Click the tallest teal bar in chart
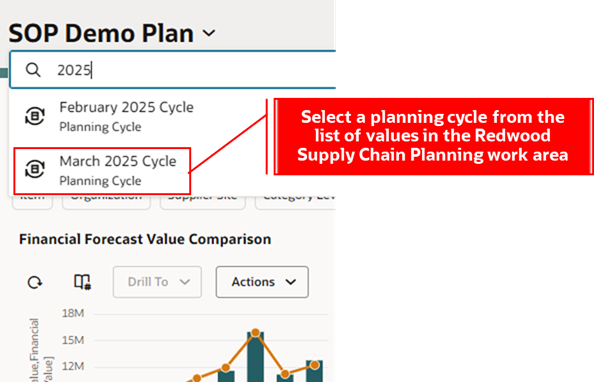This screenshot has height=382, width=594. tap(255, 357)
